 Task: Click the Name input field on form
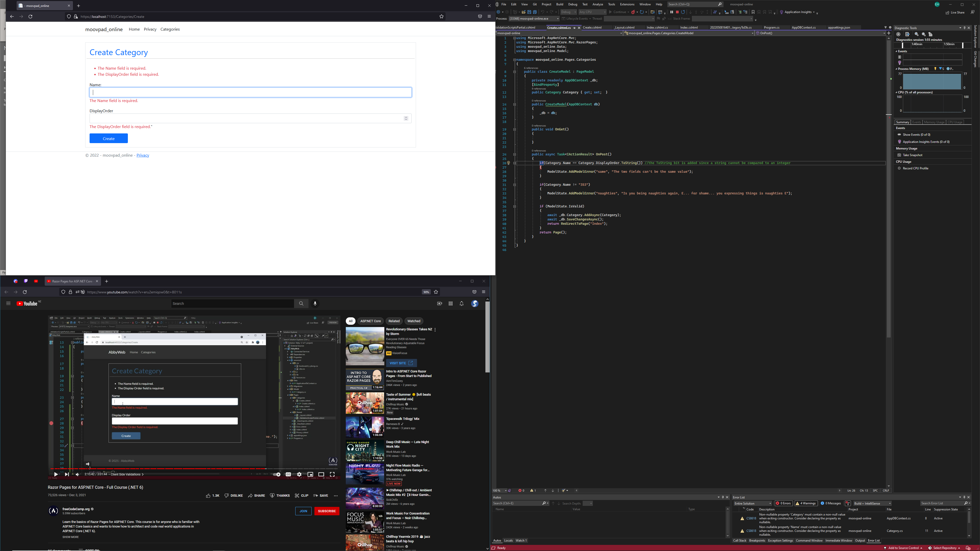pos(250,92)
